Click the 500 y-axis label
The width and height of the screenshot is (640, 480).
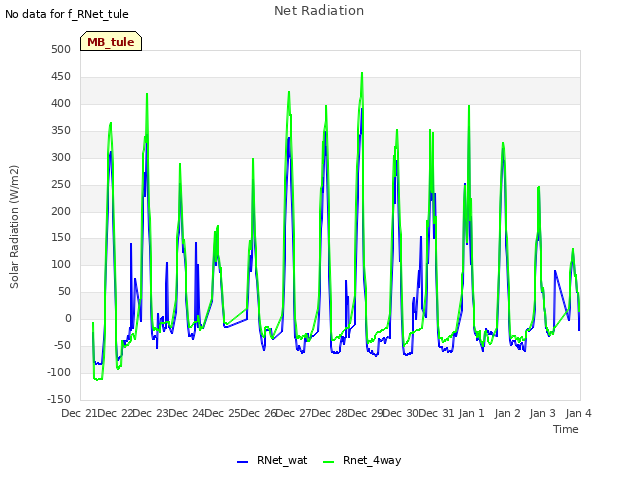tap(61, 49)
